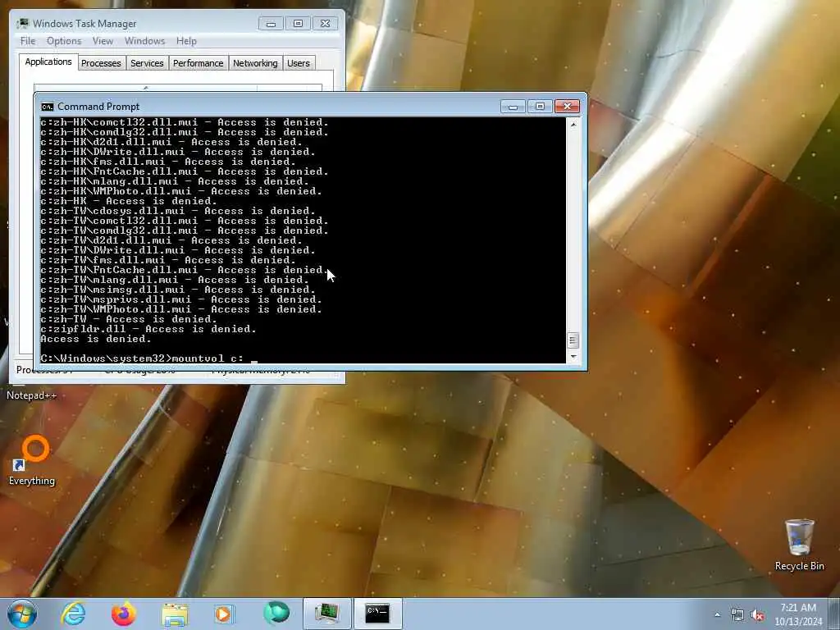Open the Windows Start menu orb
The width and height of the screenshot is (840, 630).
tap(22, 614)
